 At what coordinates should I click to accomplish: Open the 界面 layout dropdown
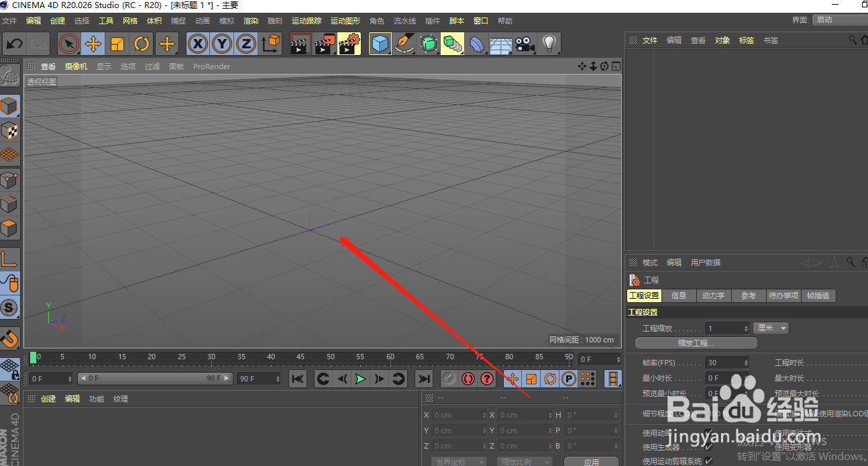click(840, 20)
